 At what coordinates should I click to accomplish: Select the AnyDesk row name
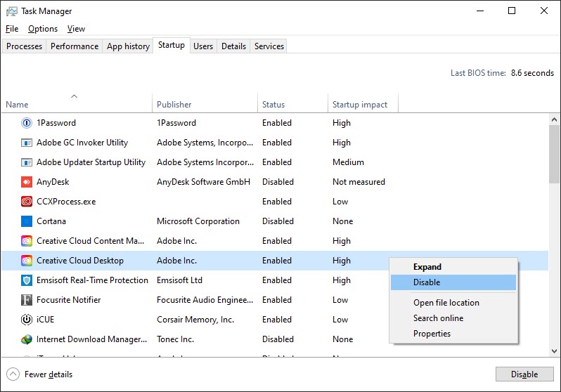pyautogui.click(x=53, y=182)
